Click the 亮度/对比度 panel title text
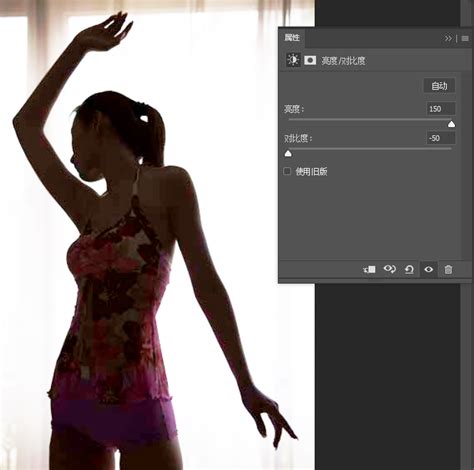Viewport: 474px width, 470px height. 343,61
